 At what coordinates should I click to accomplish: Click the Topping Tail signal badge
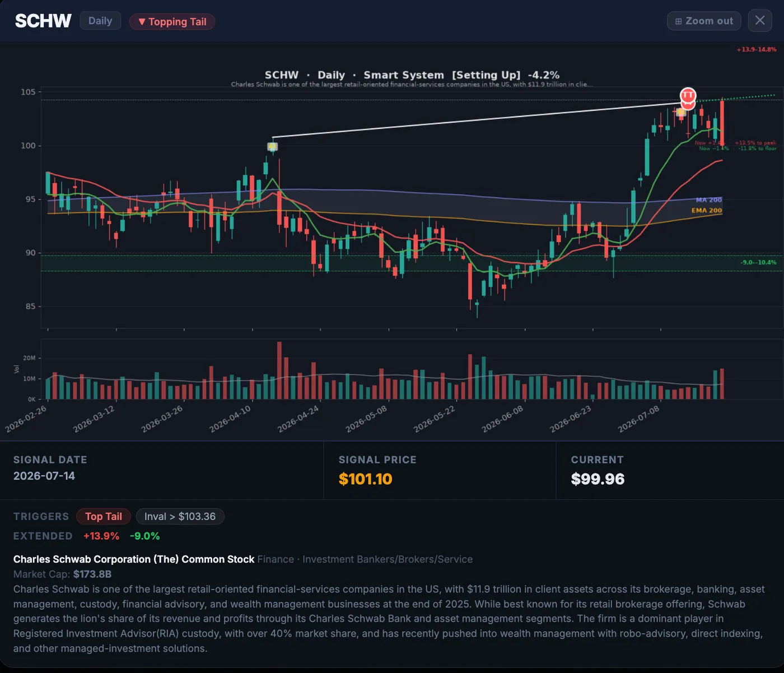coord(172,21)
